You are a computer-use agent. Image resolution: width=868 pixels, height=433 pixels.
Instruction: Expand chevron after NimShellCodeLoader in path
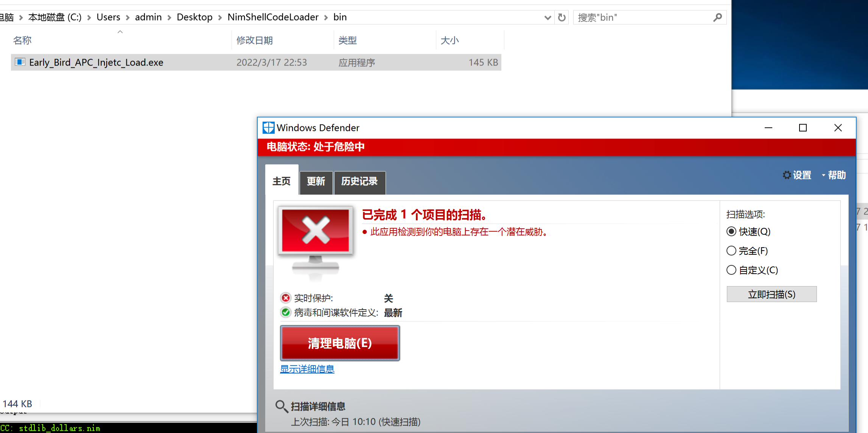click(x=326, y=17)
